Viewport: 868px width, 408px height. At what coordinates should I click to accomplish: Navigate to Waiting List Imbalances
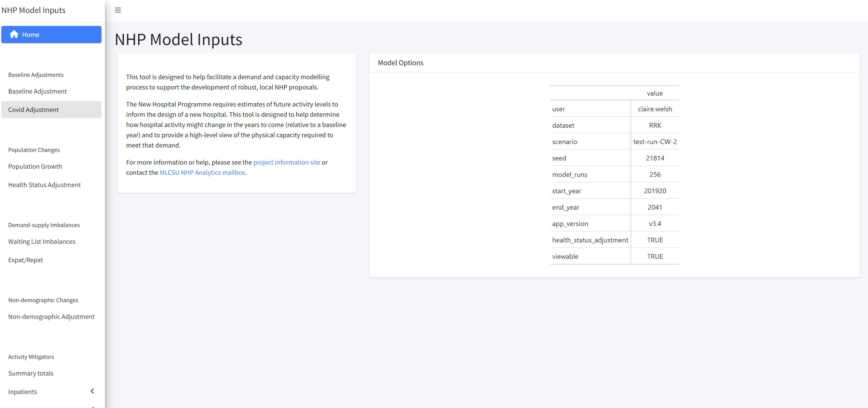[41, 241]
